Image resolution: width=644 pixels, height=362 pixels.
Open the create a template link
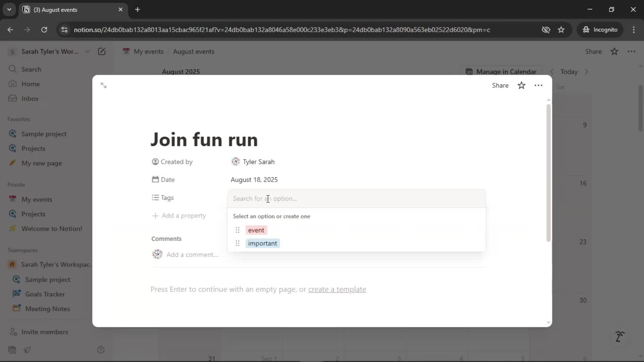(337, 289)
